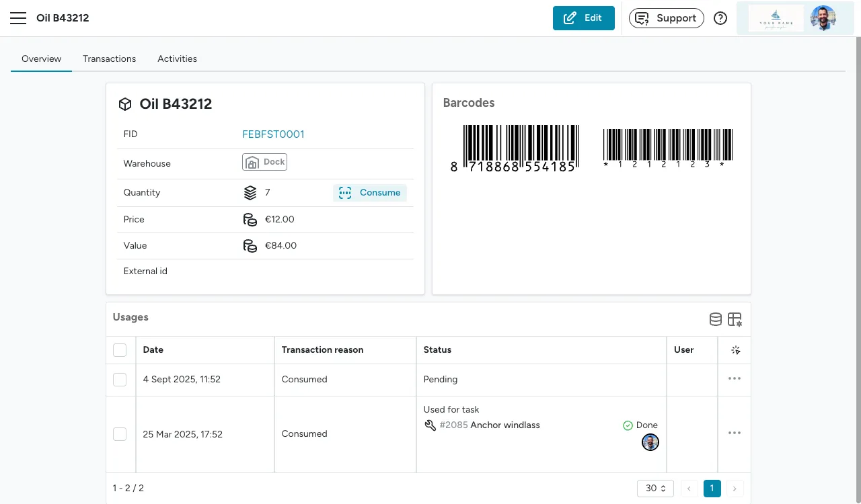Open the page size dropdown showing 30
Image resolution: width=861 pixels, height=504 pixels.
[655, 489]
